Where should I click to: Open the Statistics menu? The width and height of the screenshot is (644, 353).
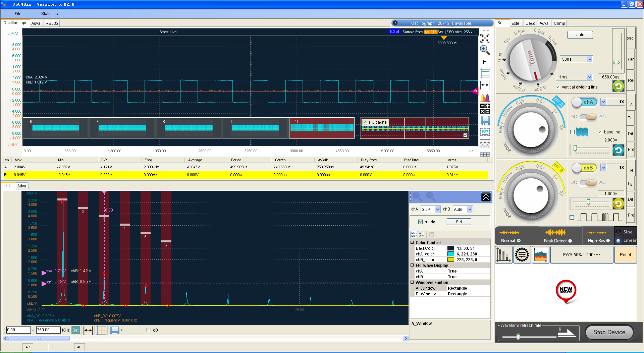(x=49, y=14)
